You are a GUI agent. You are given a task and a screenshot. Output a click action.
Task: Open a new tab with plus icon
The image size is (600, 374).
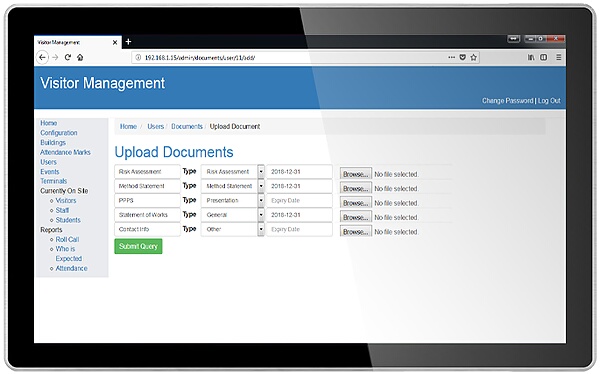pos(129,42)
